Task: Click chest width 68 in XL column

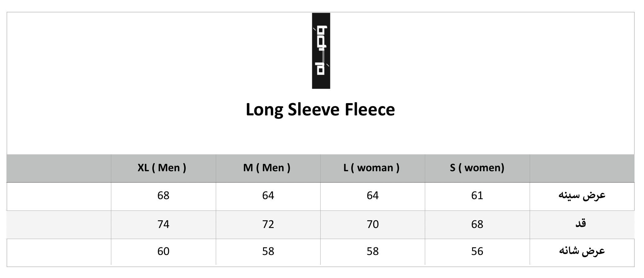Action: [163, 195]
